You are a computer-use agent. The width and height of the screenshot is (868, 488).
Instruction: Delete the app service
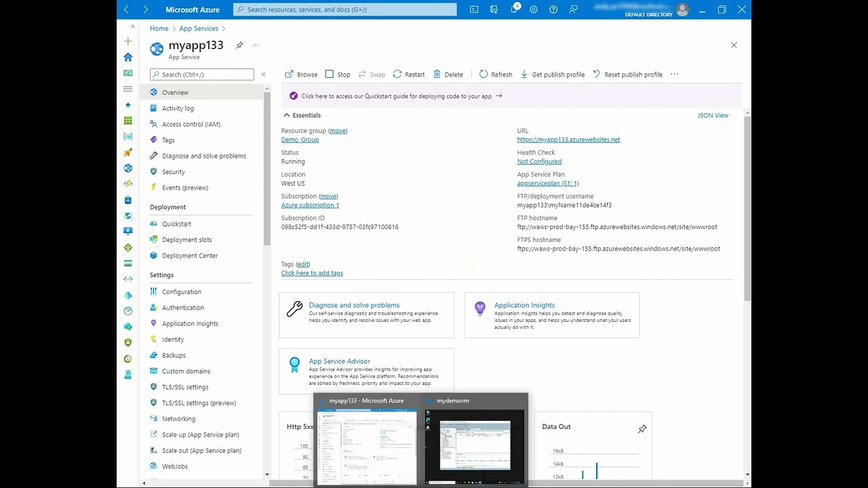pyautogui.click(x=448, y=75)
